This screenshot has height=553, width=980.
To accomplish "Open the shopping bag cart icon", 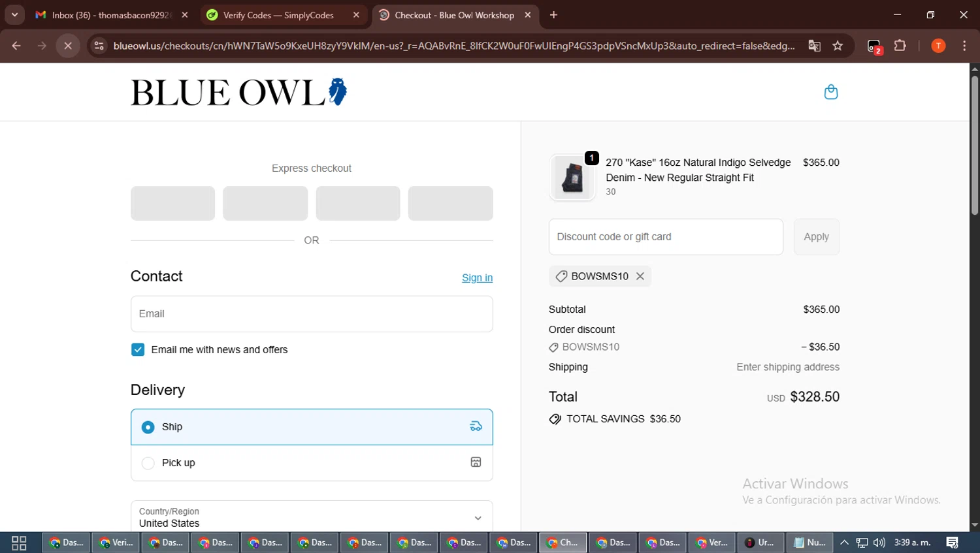I will tap(830, 92).
